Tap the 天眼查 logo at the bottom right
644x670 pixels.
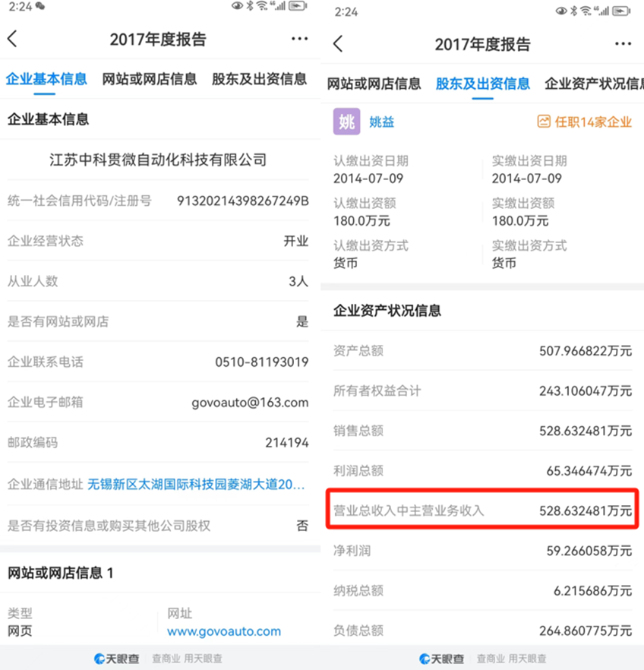pos(441,659)
